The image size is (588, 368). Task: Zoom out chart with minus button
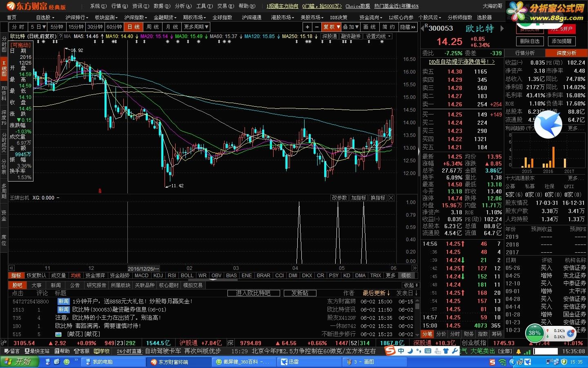tap(316, 27)
